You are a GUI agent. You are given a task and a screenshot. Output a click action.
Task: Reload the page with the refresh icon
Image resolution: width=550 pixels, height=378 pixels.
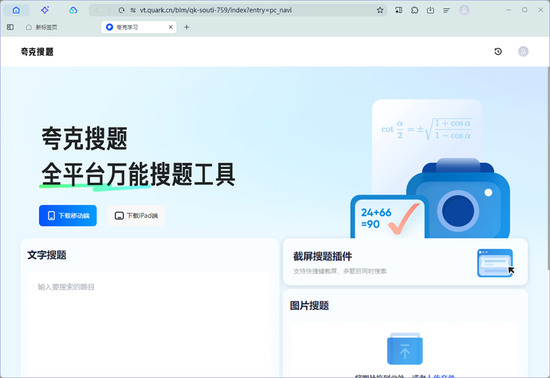click(121, 10)
